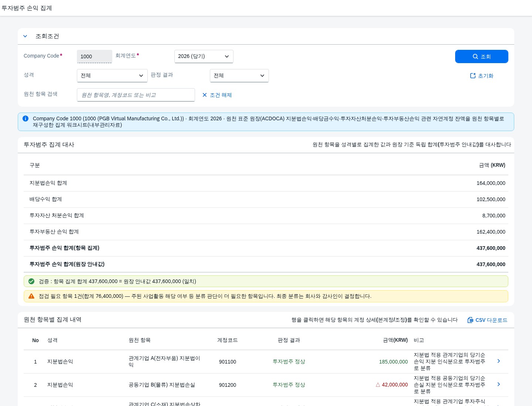532x406 pixels.
Task: Click the 비고 column header
Action: pyautogui.click(x=419, y=340)
